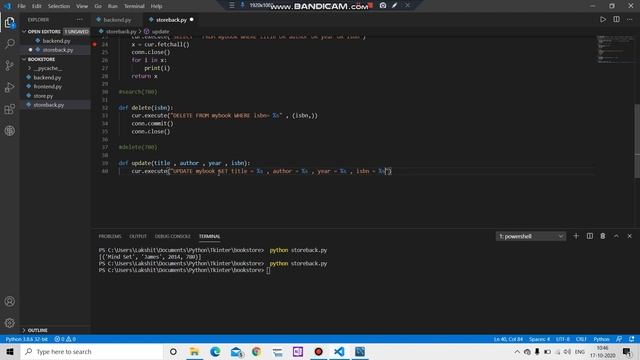
Task: Open the Help menu
Action: click(x=156, y=6)
